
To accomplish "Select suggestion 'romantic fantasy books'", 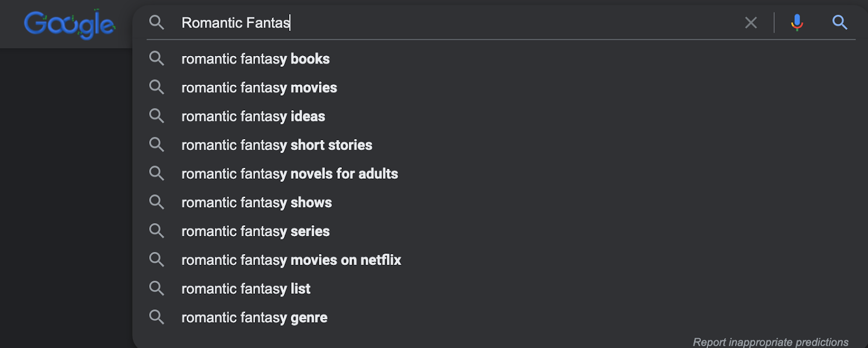I will click(256, 59).
